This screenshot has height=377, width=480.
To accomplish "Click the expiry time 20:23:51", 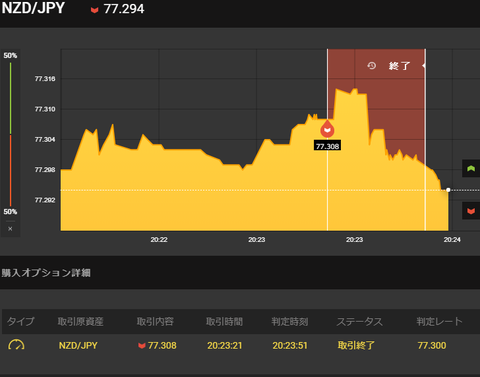I will coord(290,345).
